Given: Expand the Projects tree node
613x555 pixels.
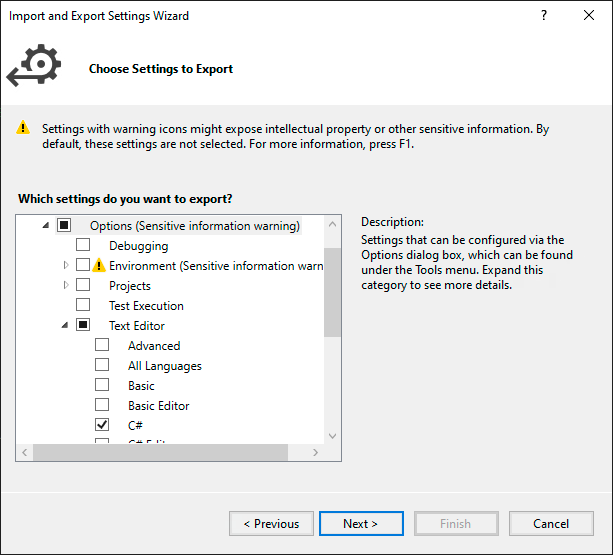Looking at the screenshot, I should coord(66,285).
